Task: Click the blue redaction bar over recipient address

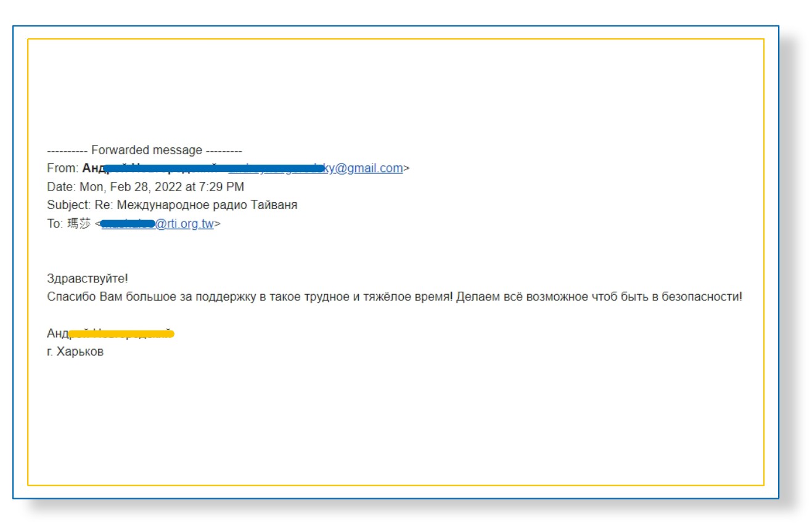Action: [x=128, y=223]
